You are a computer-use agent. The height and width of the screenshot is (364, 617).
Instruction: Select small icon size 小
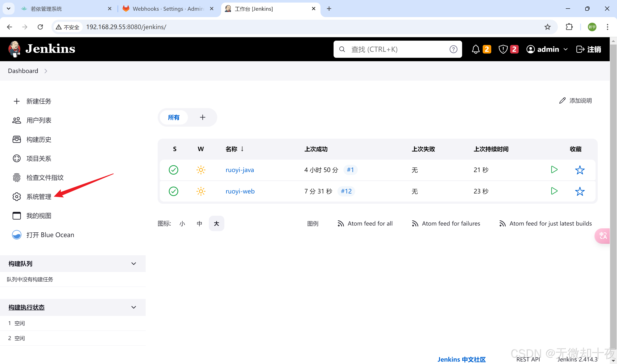[182, 223]
